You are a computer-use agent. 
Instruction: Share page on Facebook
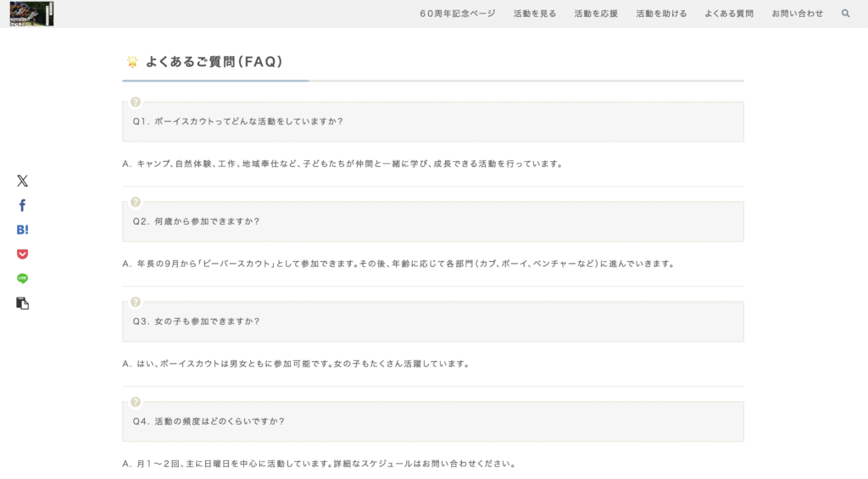click(x=22, y=205)
